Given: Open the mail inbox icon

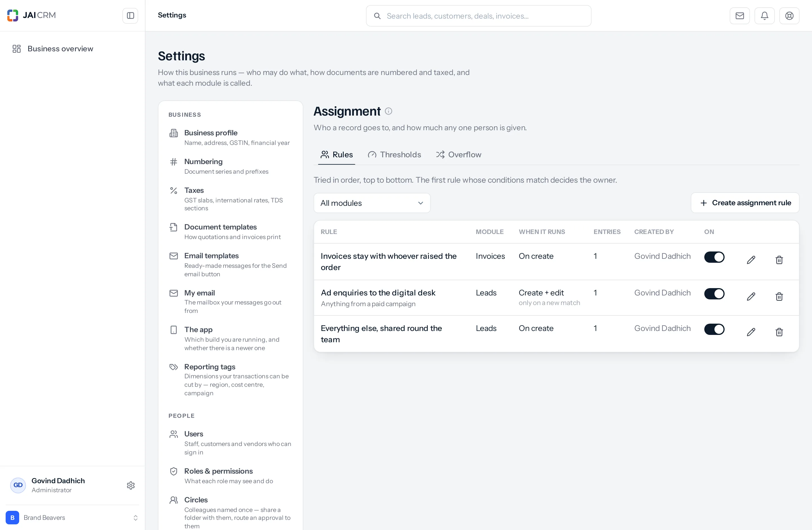Looking at the screenshot, I should [x=740, y=16].
